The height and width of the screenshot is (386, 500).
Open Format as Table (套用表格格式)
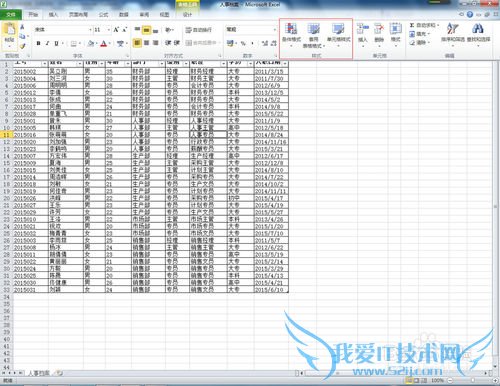(x=313, y=35)
